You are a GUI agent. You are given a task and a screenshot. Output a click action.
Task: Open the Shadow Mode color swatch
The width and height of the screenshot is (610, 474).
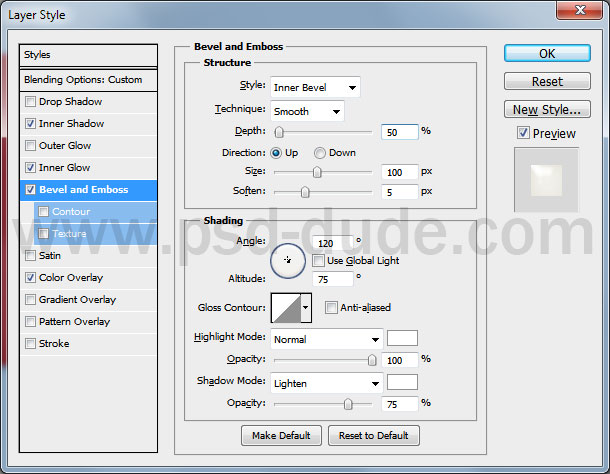click(402, 382)
